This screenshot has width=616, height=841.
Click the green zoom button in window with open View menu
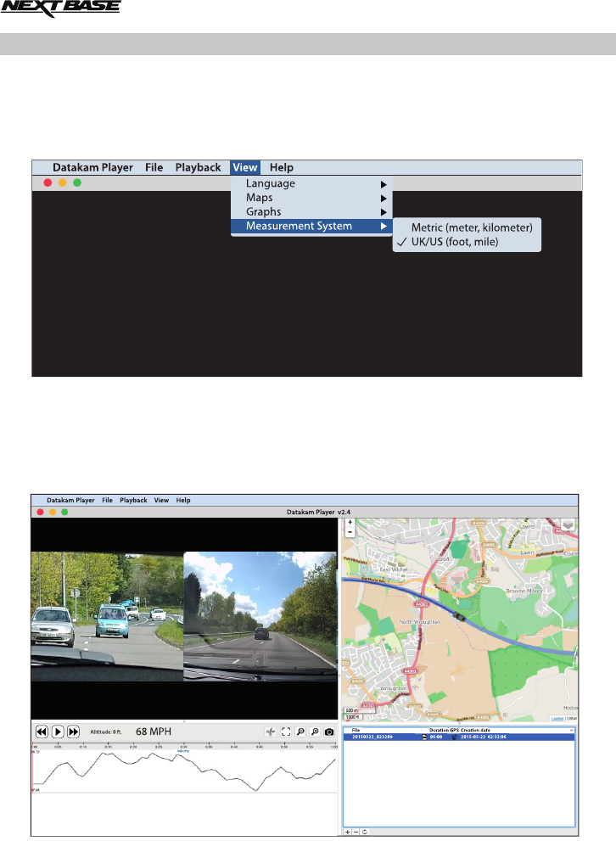(77, 183)
